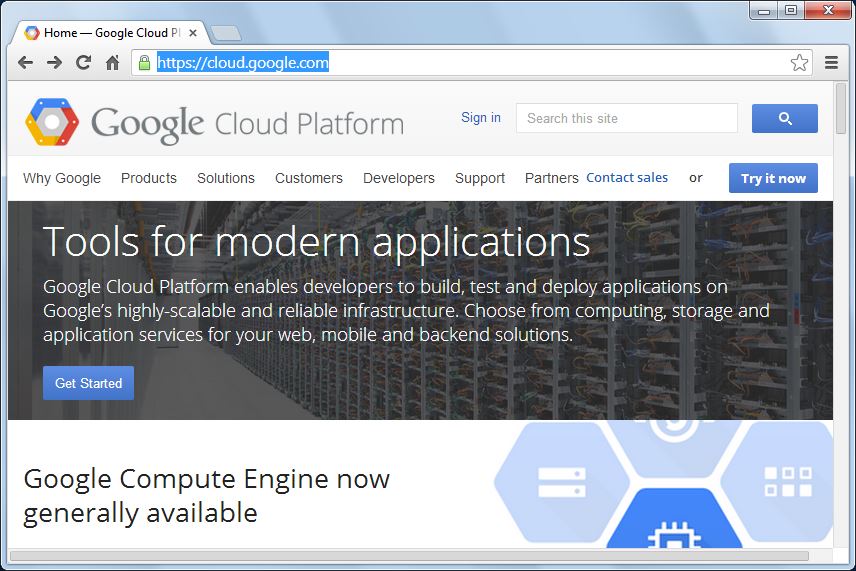
Task: Bookmark this page with the star icon
Action: pos(799,63)
